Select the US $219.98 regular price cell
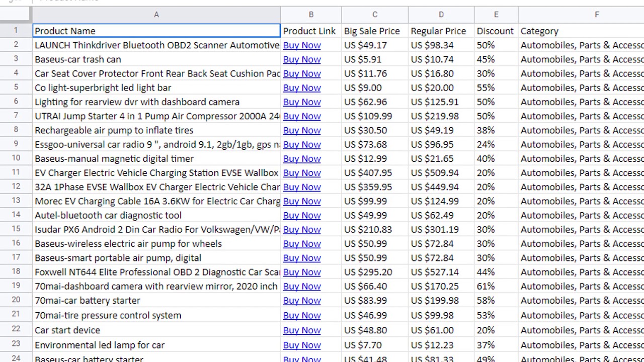The width and height of the screenshot is (644, 362). (441, 116)
